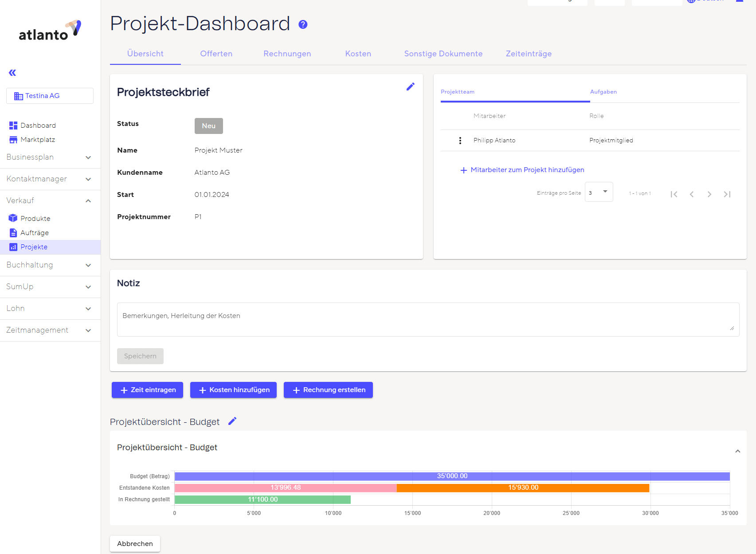Click orange cost bar 15'930.00

(x=523, y=488)
